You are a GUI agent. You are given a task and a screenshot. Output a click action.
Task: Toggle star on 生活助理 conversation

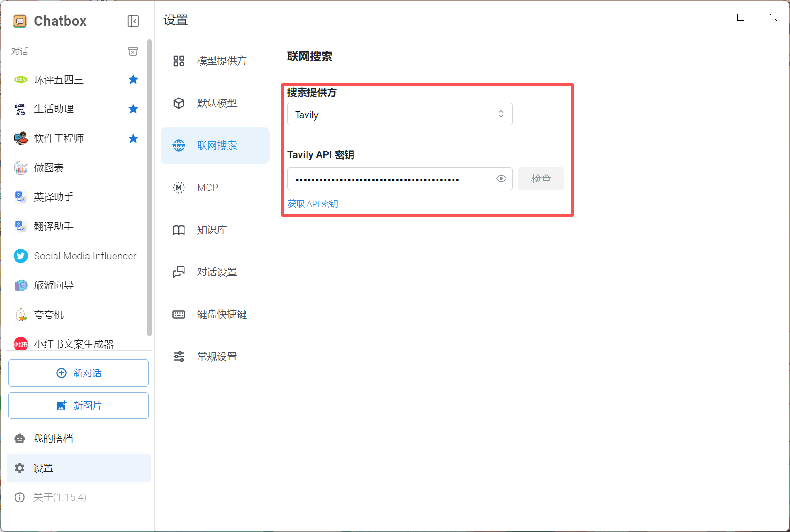coord(133,109)
